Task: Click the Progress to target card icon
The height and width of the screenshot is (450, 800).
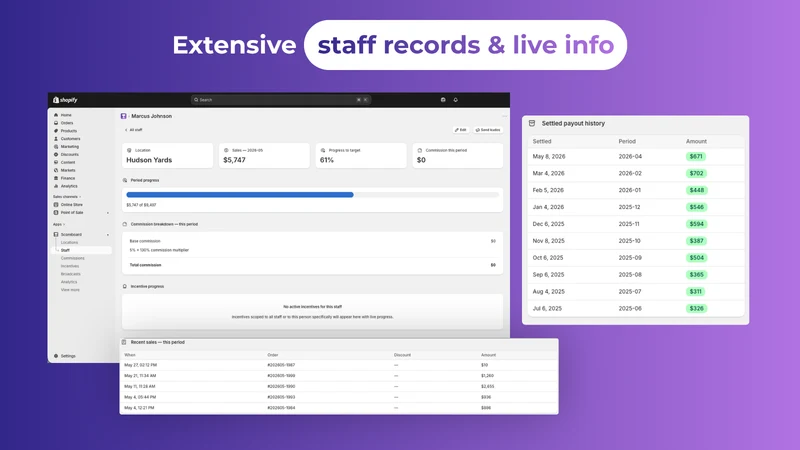Action: [x=323, y=151]
